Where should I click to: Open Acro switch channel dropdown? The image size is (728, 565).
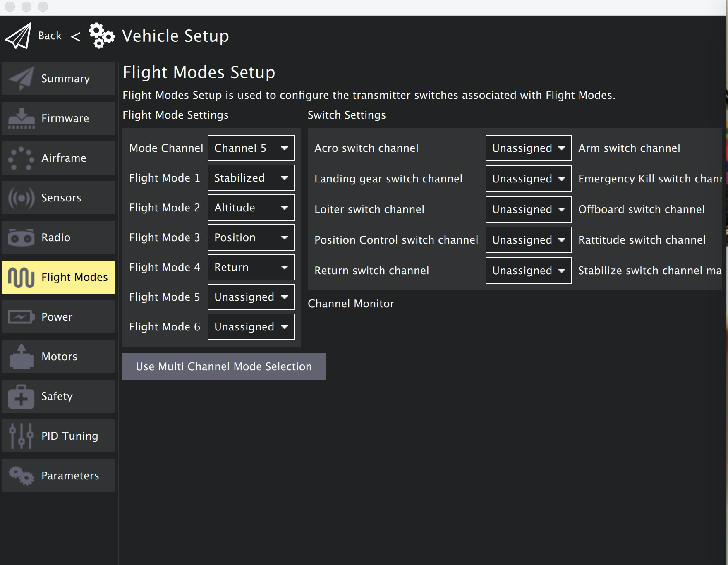point(529,148)
